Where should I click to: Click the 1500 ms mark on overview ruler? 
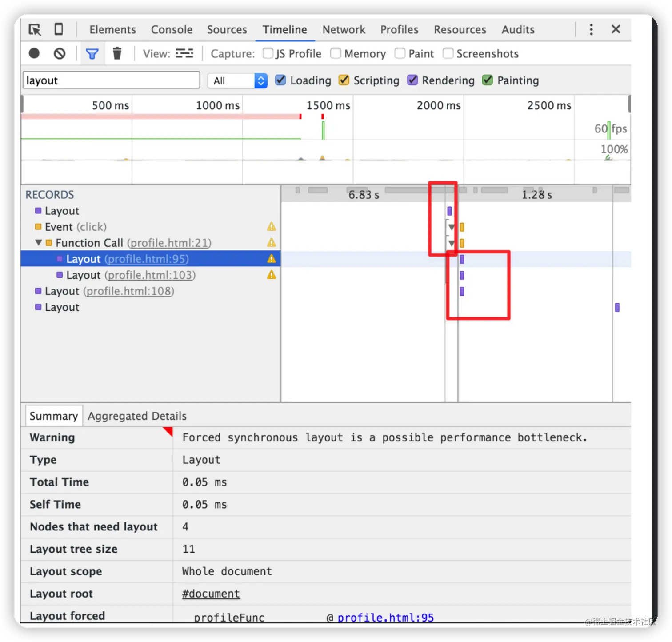(x=328, y=105)
